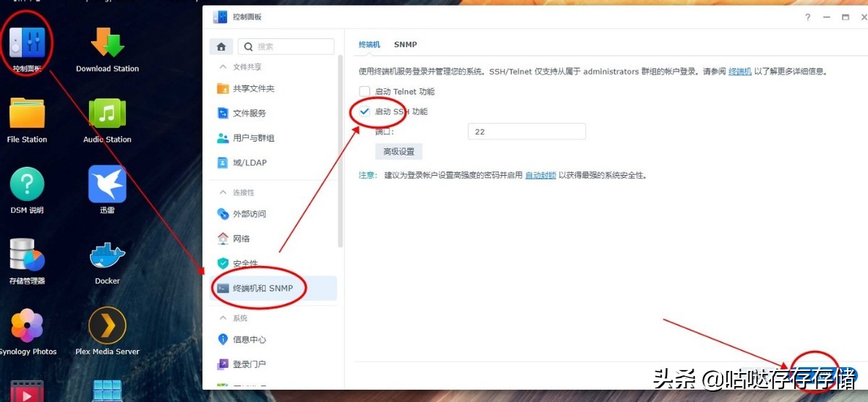Open the 迅雷 app icon
868x402 pixels.
click(x=108, y=184)
